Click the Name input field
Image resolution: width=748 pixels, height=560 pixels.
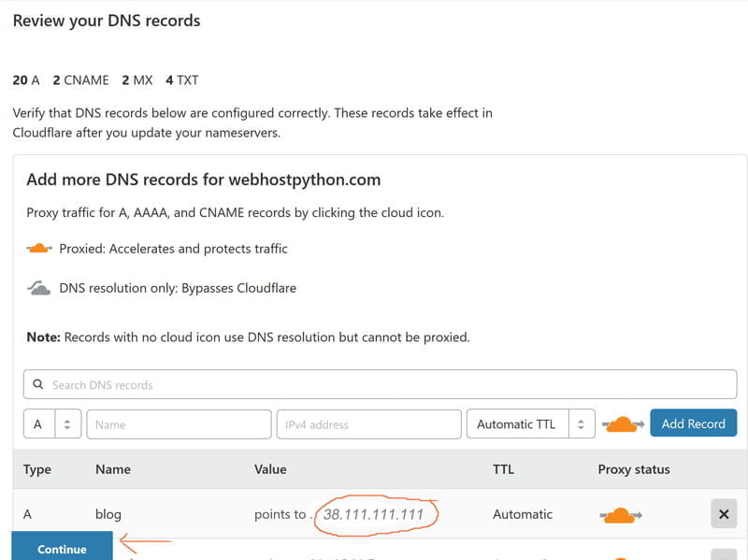coord(179,424)
